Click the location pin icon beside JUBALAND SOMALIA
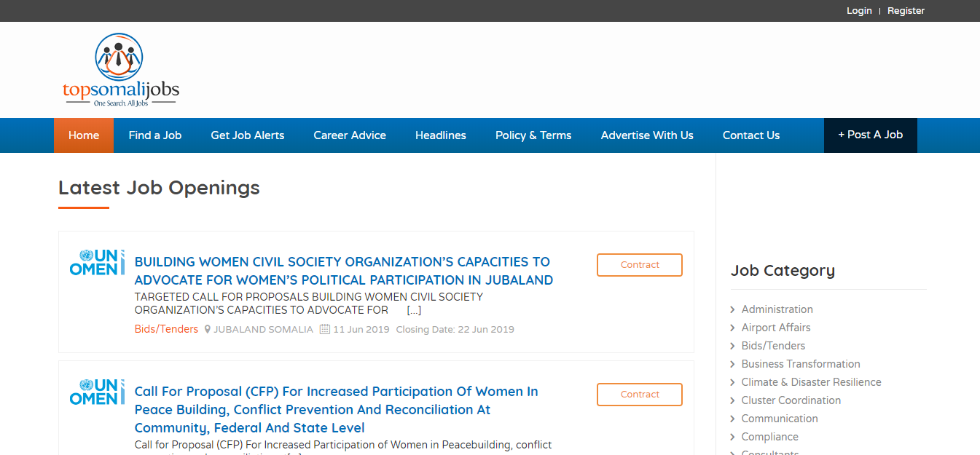 tap(208, 330)
